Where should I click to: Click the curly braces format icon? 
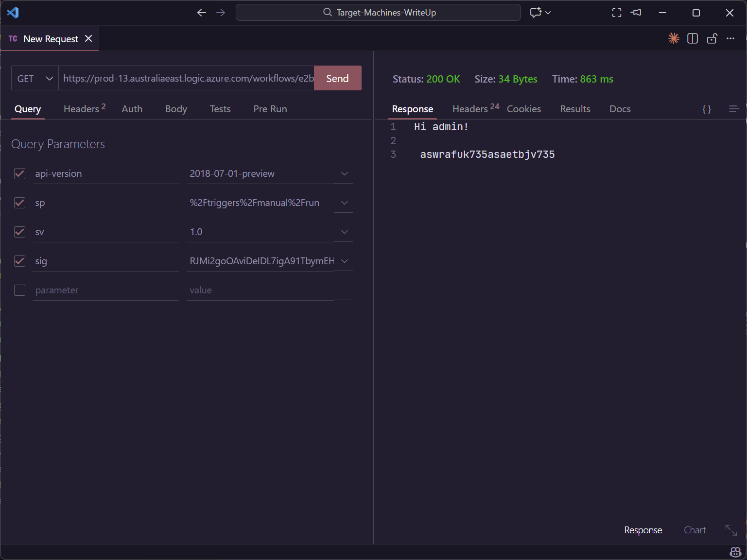[x=707, y=109]
